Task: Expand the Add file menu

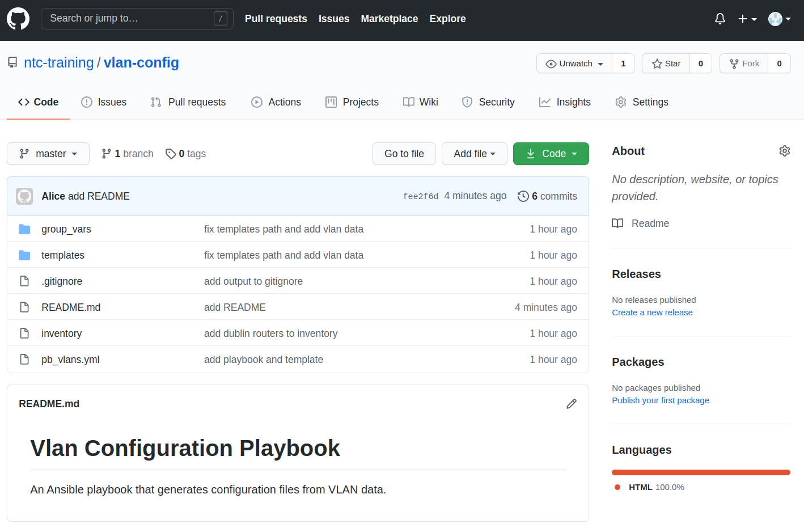Action: click(x=474, y=154)
